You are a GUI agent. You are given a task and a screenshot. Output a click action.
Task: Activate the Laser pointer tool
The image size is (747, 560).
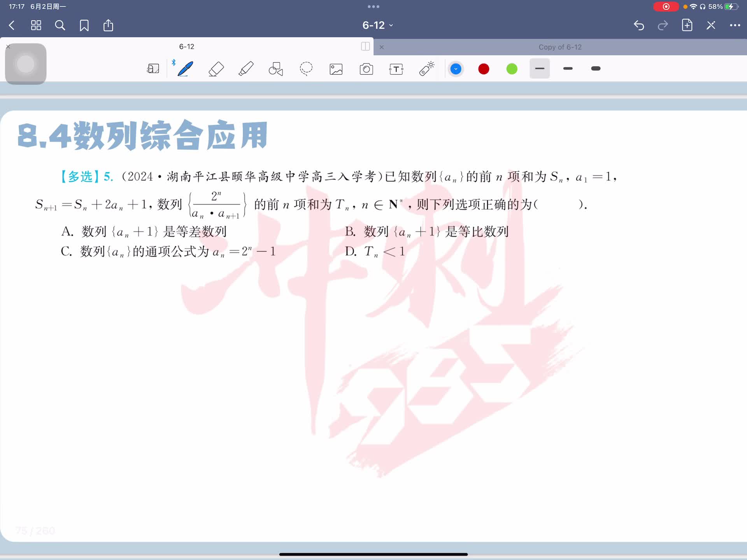[x=426, y=69]
